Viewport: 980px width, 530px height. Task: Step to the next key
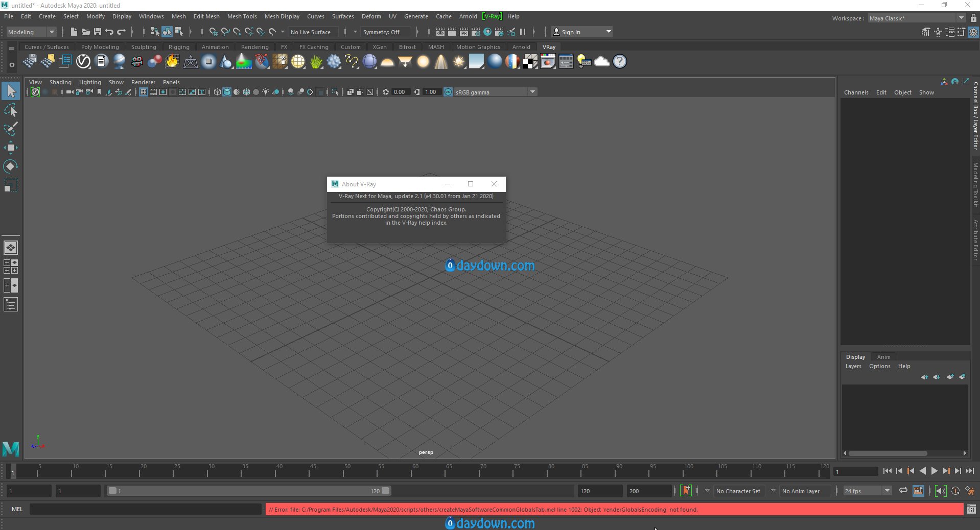pos(946,471)
